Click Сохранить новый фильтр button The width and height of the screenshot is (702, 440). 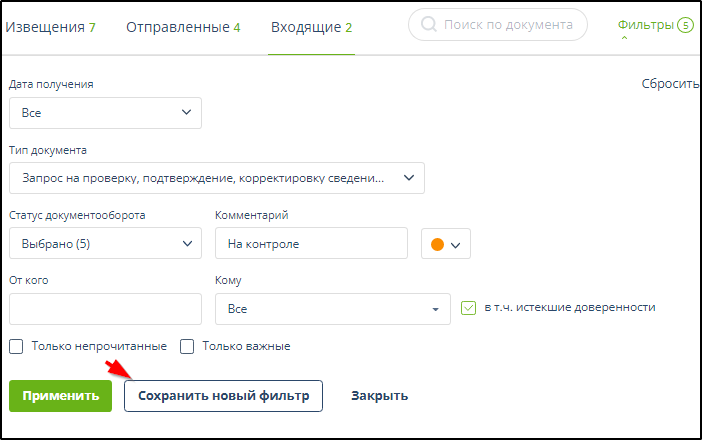point(223,395)
